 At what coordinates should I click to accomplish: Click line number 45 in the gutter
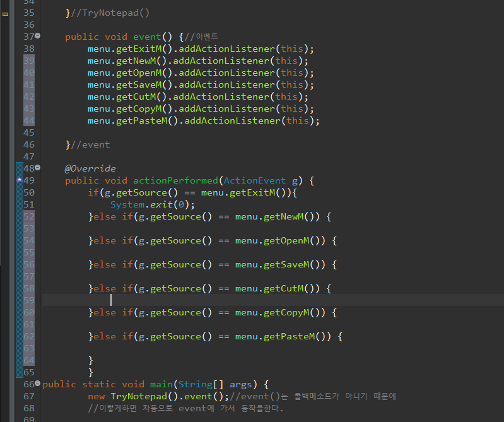click(28, 132)
